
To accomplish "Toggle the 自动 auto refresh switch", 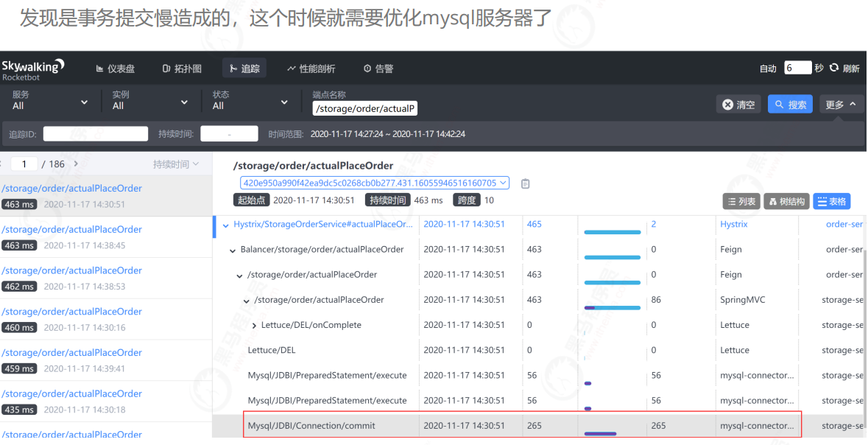I will point(768,69).
